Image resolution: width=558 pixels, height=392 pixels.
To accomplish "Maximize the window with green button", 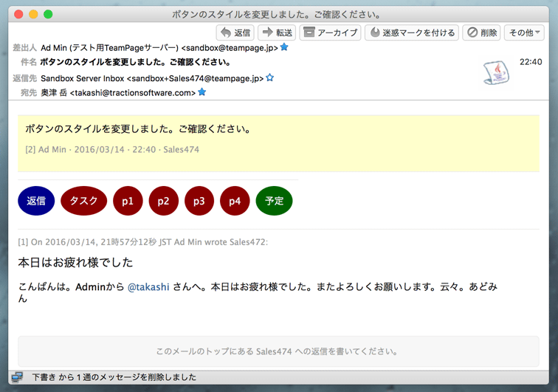I will [48, 14].
